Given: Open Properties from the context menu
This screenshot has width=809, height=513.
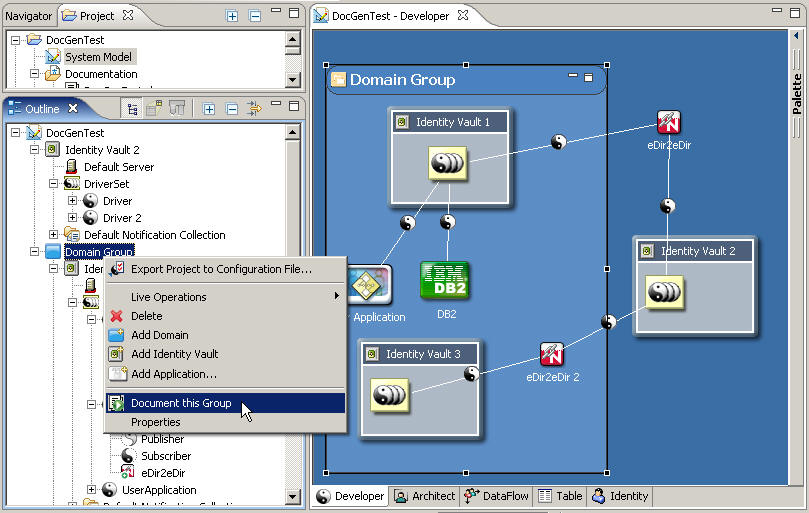Looking at the screenshot, I should pyautogui.click(x=225, y=422).
